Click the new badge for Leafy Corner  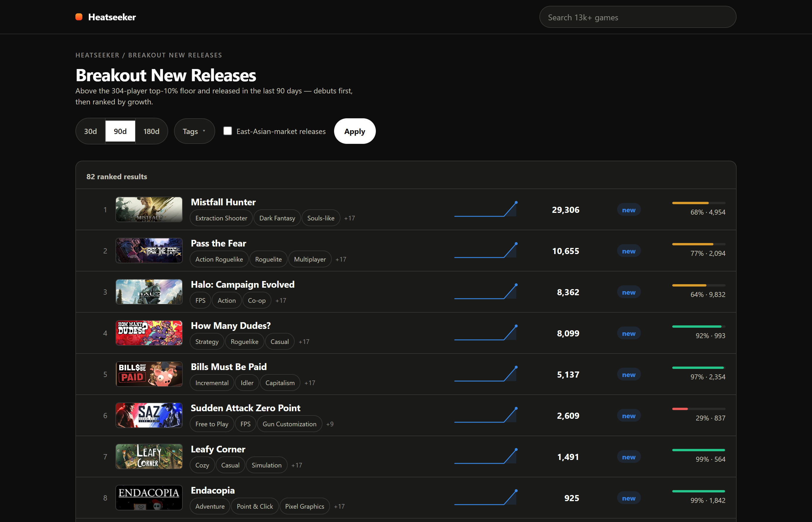[x=629, y=456]
